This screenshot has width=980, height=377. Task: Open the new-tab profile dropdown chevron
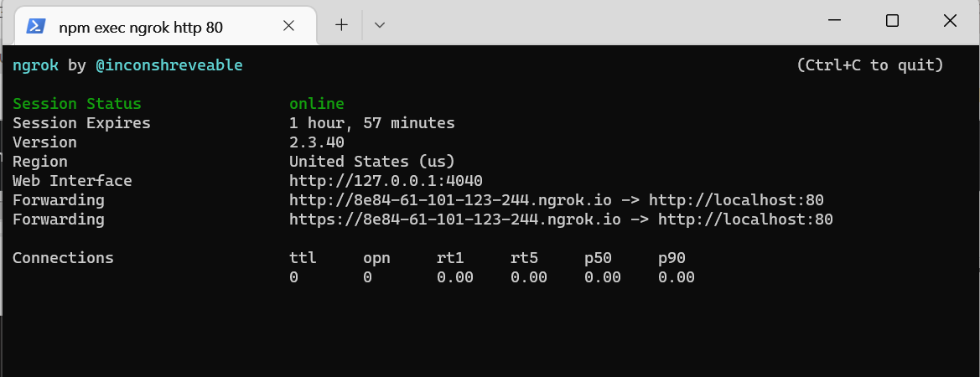point(379,25)
